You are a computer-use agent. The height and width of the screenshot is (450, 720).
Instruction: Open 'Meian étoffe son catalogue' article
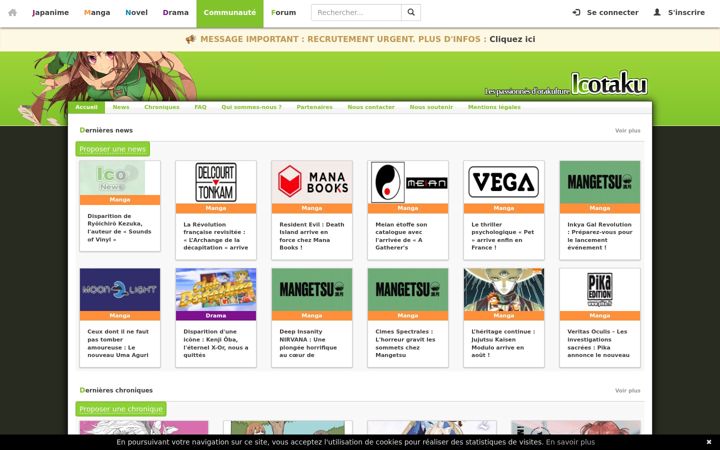click(x=401, y=236)
